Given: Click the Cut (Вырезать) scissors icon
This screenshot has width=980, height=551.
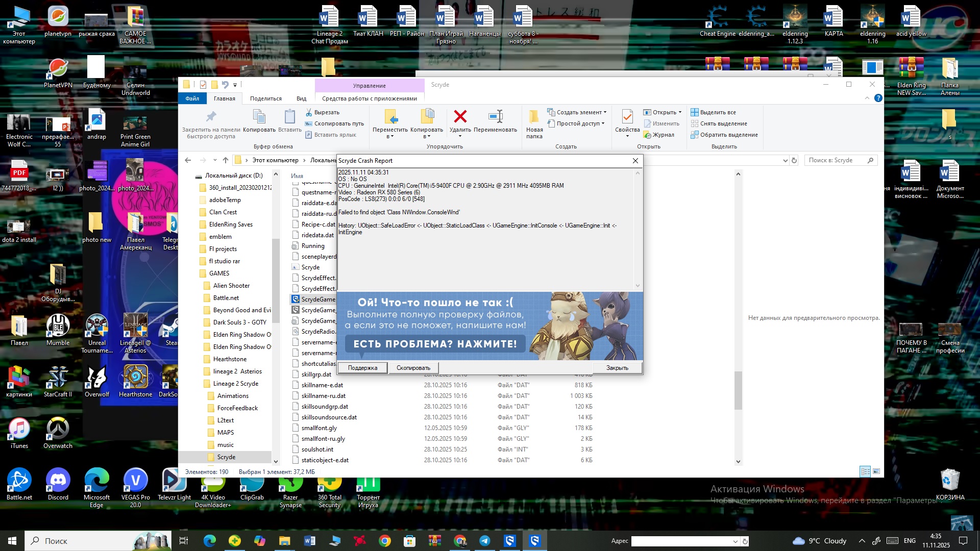Looking at the screenshot, I should (309, 112).
